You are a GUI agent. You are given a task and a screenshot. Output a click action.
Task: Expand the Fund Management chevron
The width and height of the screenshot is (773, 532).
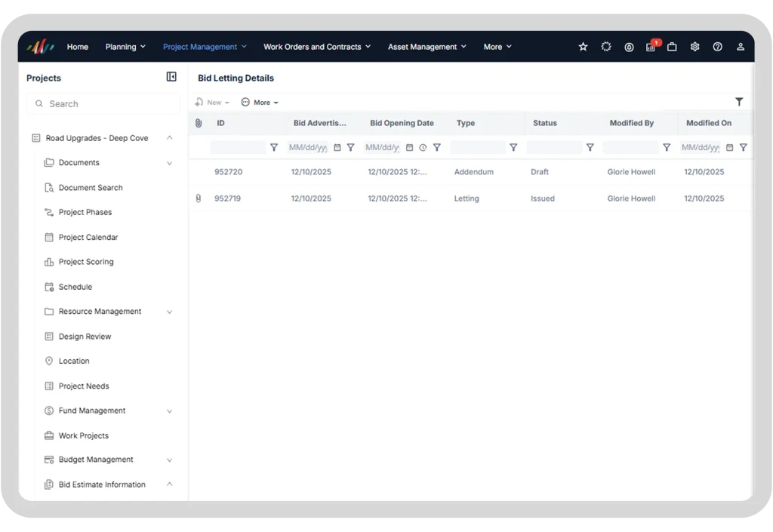pyautogui.click(x=169, y=411)
